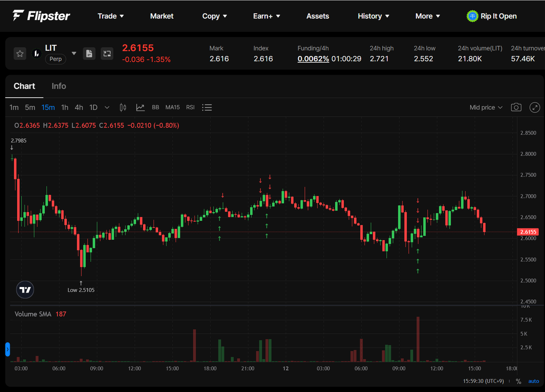Open the Trade dropdown menu
545x392 pixels.
tap(111, 16)
